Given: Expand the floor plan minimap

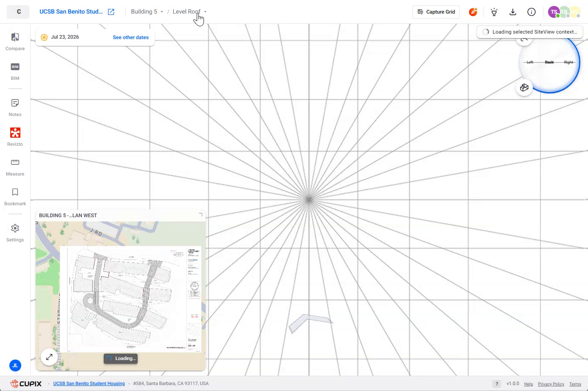Looking at the screenshot, I should 49,357.
